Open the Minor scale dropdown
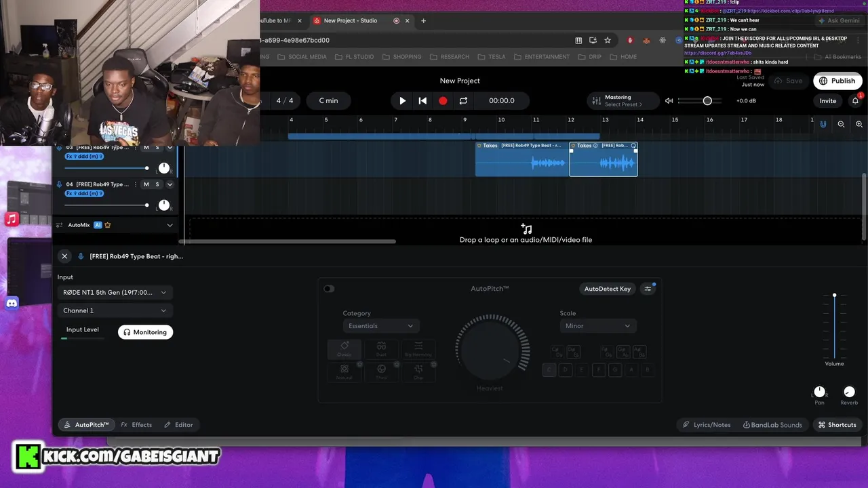The image size is (868, 488). click(x=597, y=326)
